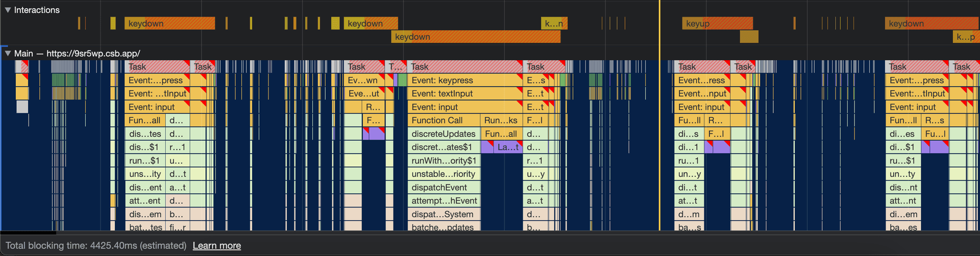Click the purple La...t layout block
This screenshot has width=980, height=256.
(x=508, y=147)
